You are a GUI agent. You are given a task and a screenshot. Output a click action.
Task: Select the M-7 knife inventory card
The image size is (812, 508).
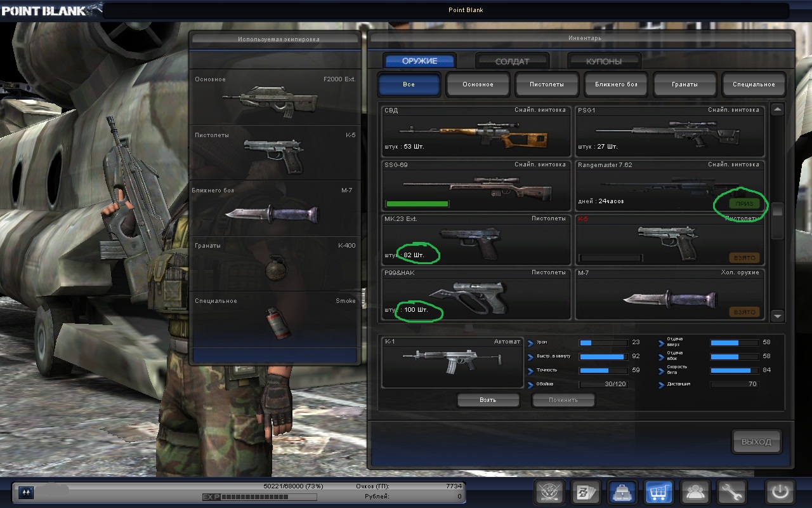pos(670,294)
